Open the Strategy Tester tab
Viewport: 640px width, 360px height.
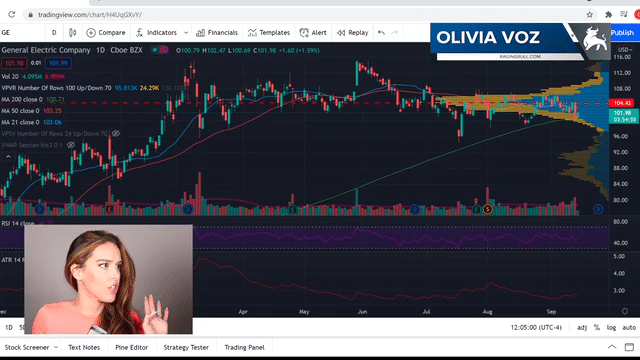click(186, 347)
